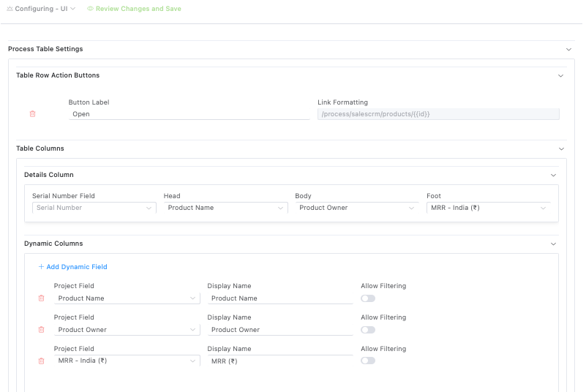Remove the Product Owner dynamic field

(42, 330)
